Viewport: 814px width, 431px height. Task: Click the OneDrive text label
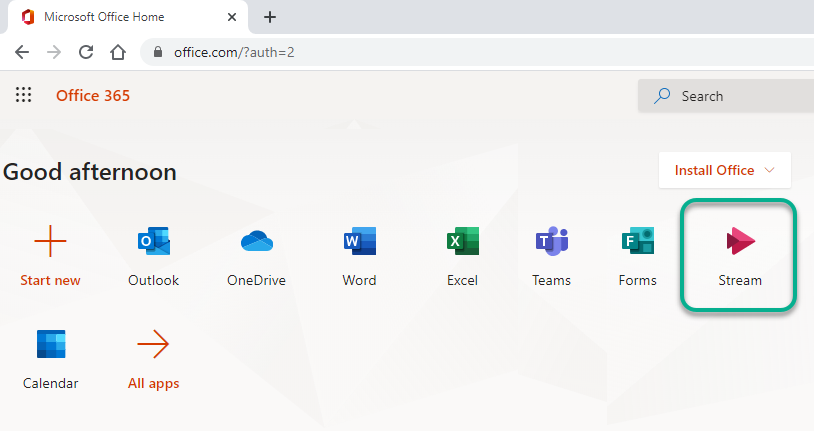pos(256,280)
